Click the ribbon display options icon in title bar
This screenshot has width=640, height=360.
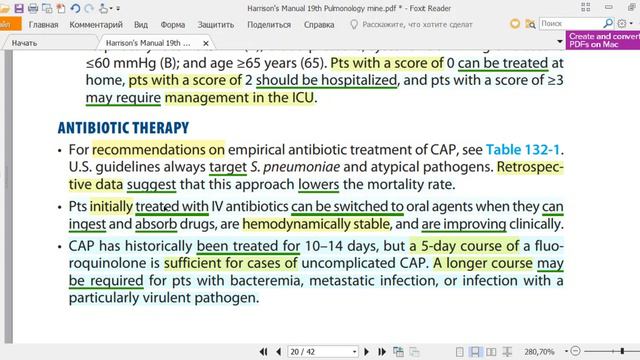pos(586,7)
